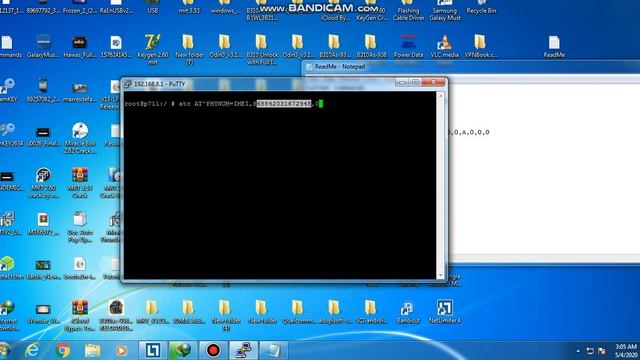Screen dimensions: 640x360
Task: Click the taskbar clock showing 3:05 AM
Action: pos(625,351)
